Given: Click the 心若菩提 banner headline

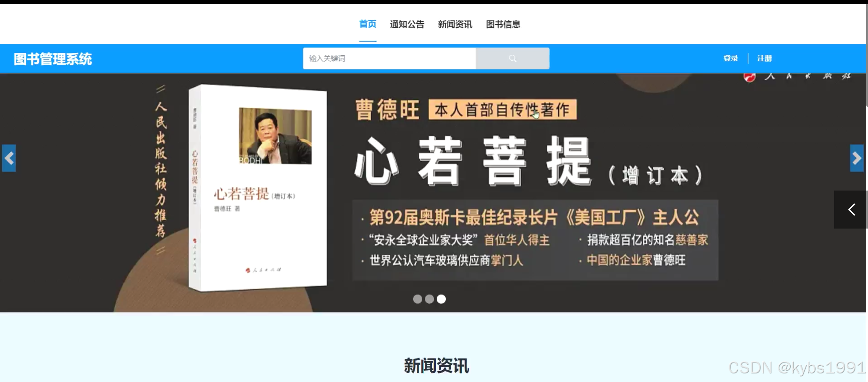Looking at the screenshot, I should click(x=473, y=162).
